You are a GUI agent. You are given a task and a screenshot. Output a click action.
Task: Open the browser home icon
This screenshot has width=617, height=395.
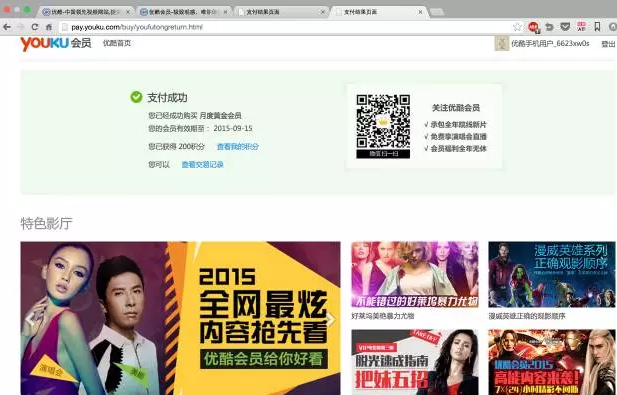(x=49, y=27)
